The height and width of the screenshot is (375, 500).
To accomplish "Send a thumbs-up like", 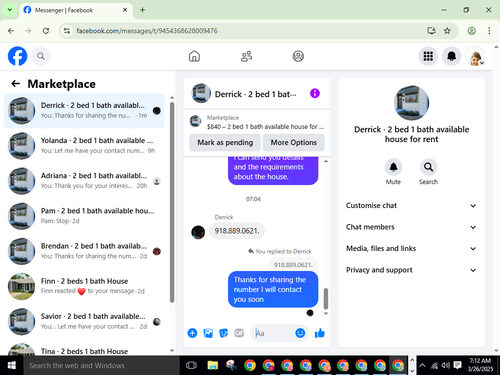I will click(320, 333).
